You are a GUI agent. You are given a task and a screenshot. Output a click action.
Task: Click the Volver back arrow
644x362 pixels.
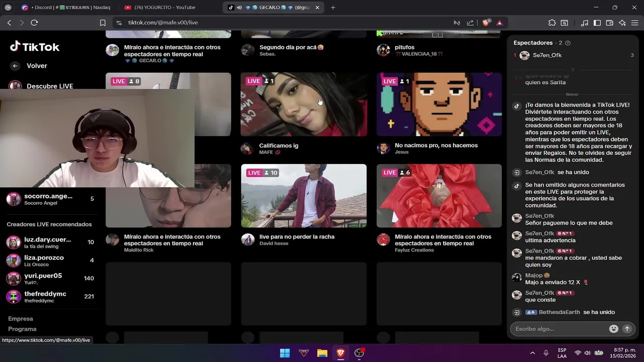(15, 66)
